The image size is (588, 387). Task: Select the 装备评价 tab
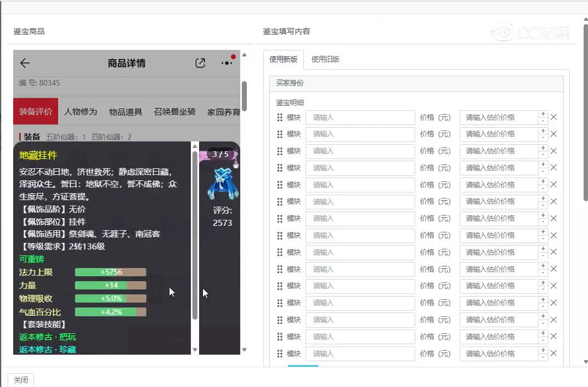[x=36, y=111]
